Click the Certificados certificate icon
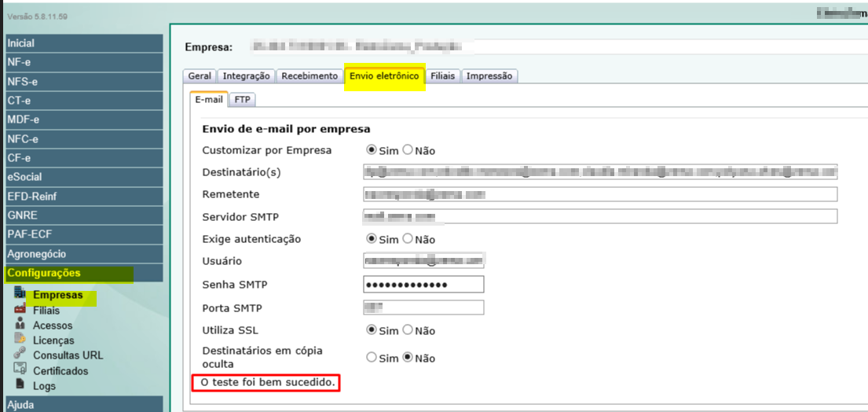The image size is (868, 412). click(x=20, y=370)
